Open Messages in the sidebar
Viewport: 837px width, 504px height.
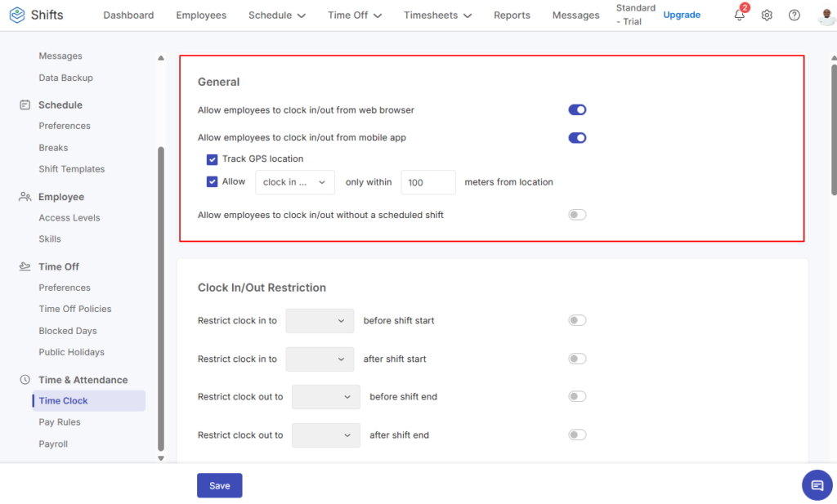tap(60, 56)
